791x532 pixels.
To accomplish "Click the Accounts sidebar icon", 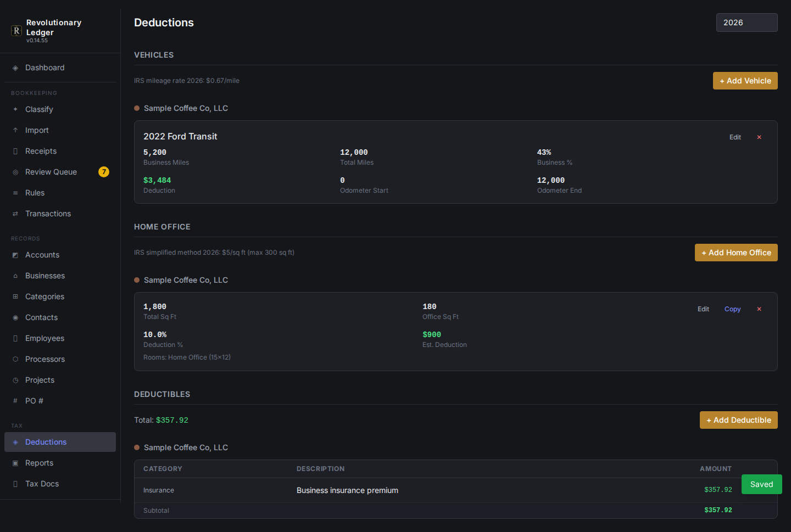I will click(15, 255).
